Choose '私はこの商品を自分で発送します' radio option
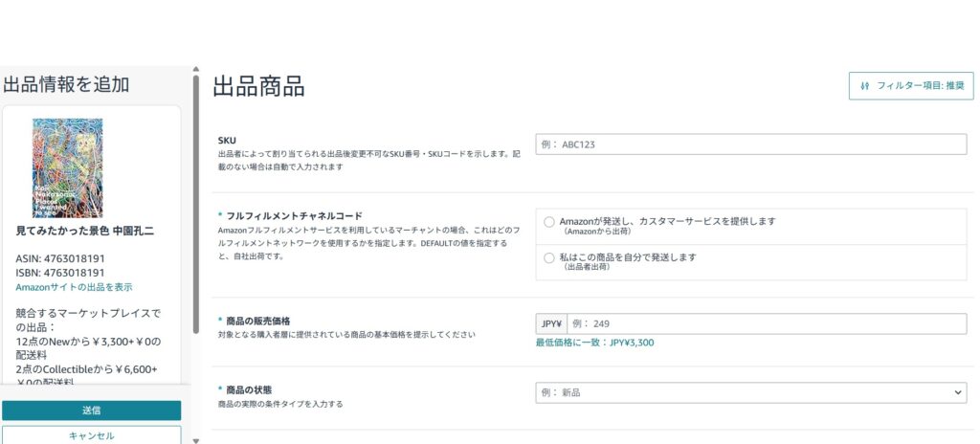Screen dimensions: 980x444 coord(549,258)
